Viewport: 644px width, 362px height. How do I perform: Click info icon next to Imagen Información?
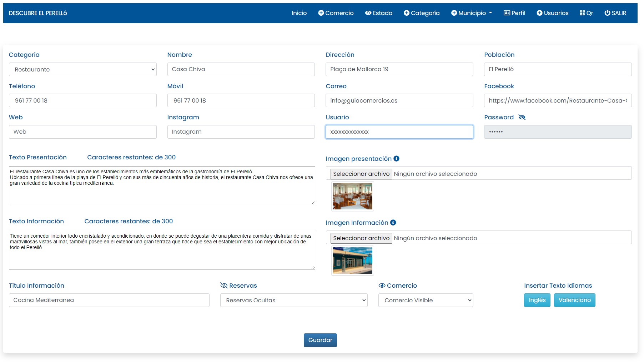[393, 223]
